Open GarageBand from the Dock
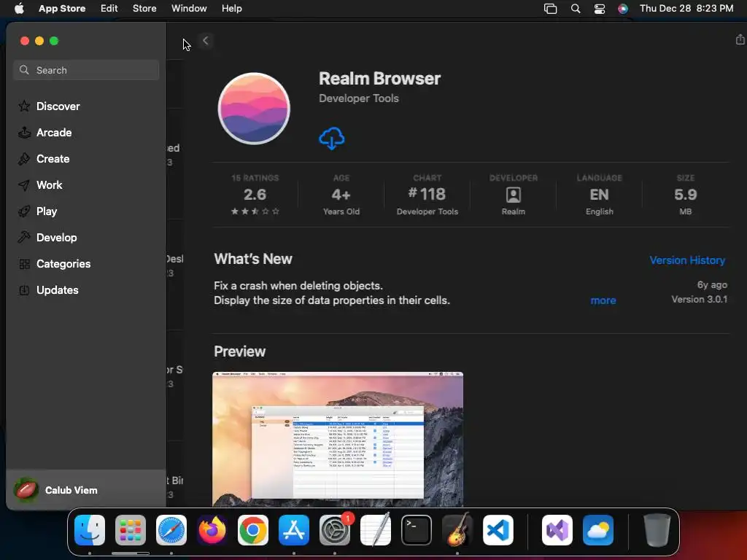The width and height of the screenshot is (747, 560). pyautogui.click(x=457, y=530)
